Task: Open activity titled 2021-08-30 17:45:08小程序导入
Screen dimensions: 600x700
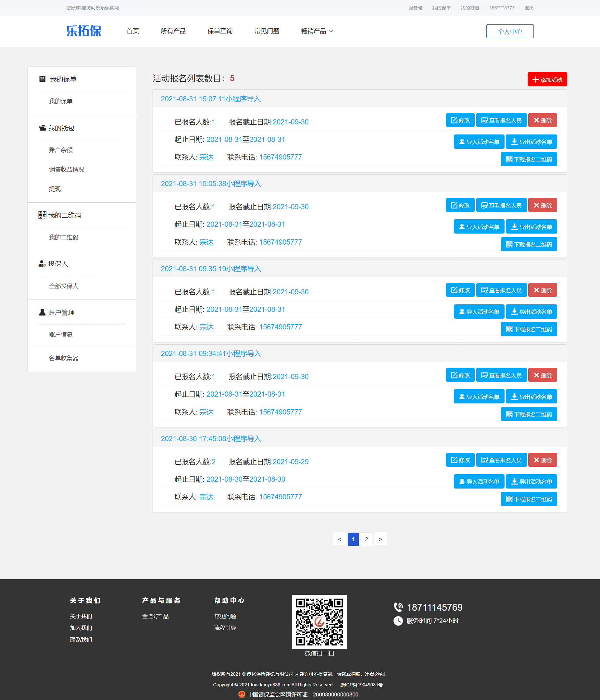Action: point(211,439)
